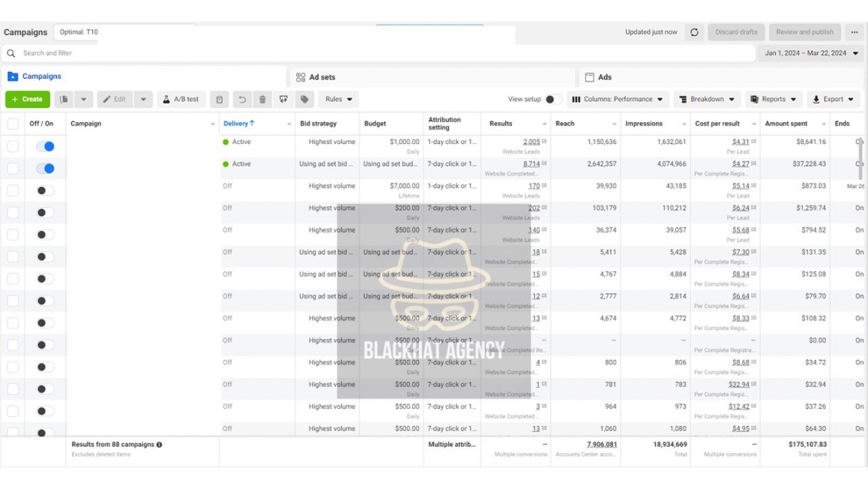Check the select-all header checkbox
868x489 pixels.
point(13,124)
